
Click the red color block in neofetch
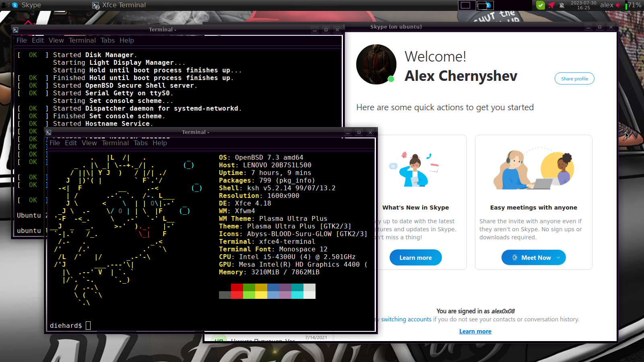pos(237,288)
